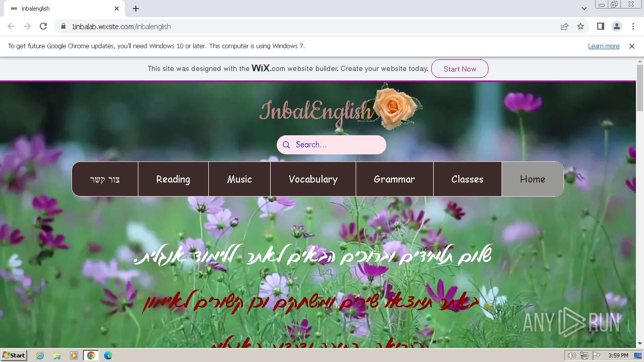Viewport: 644px width, 362px height.
Task: Open the Learn more link
Action: pos(604,46)
